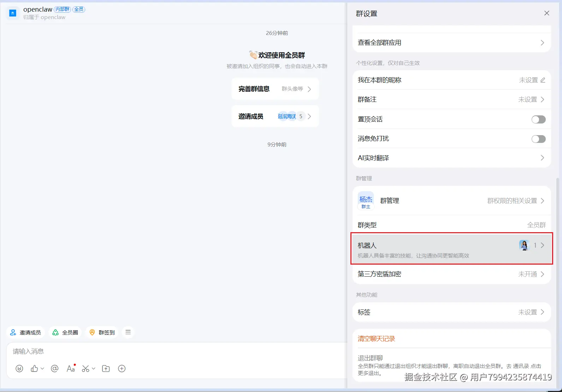
Task: Toggle the 消息免打扰 switch
Action: pyautogui.click(x=538, y=139)
